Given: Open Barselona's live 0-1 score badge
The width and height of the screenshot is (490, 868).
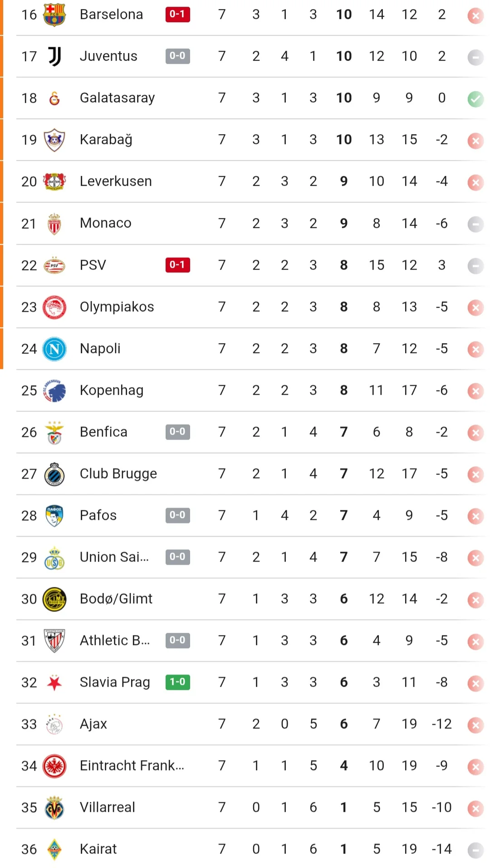Looking at the screenshot, I should [177, 15].
